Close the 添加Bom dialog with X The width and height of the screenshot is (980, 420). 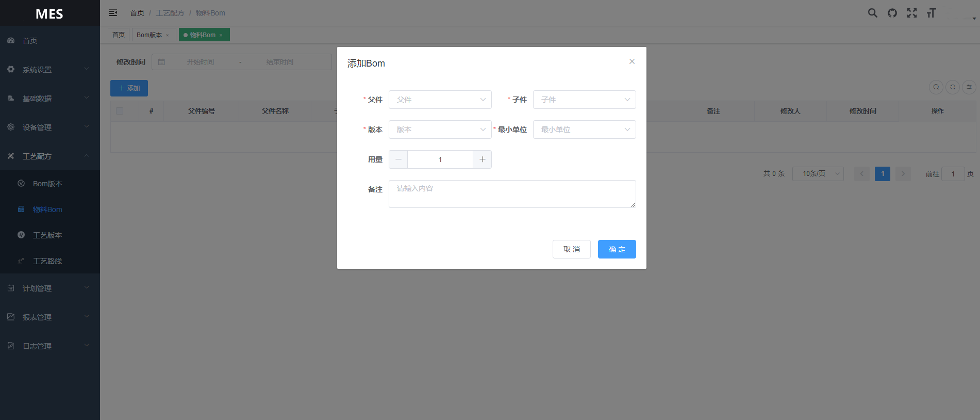click(632, 61)
